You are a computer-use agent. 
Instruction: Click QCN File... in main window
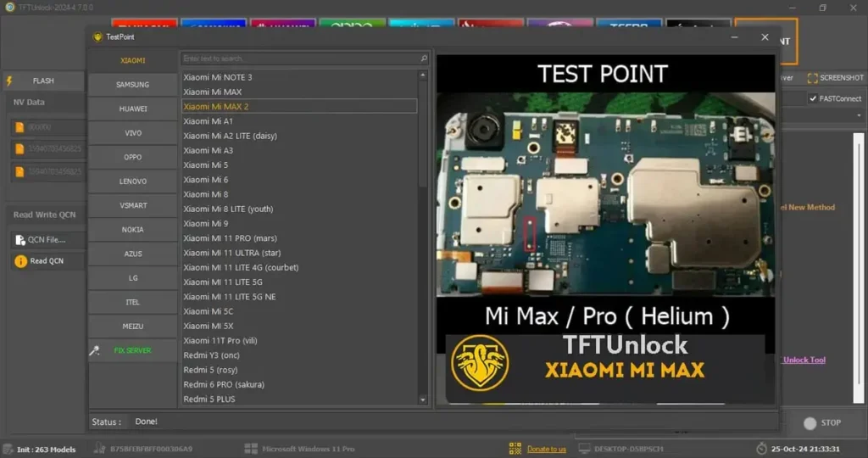pyautogui.click(x=47, y=240)
